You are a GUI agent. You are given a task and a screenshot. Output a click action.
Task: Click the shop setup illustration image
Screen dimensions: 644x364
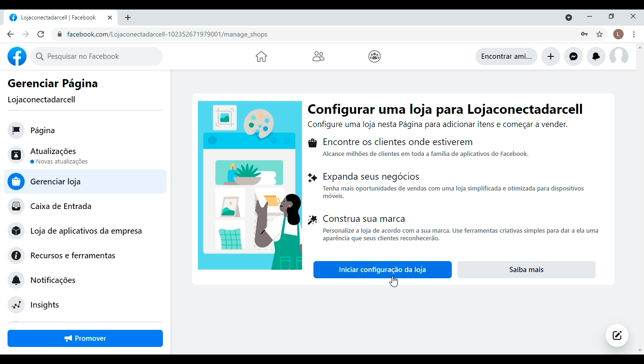click(x=250, y=185)
